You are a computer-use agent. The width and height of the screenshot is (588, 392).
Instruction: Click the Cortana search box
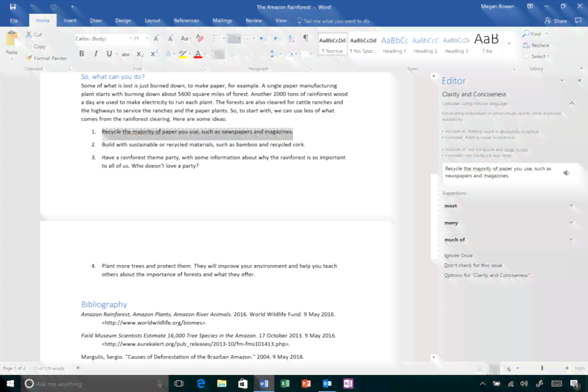pyautogui.click(x=94, y=384)
